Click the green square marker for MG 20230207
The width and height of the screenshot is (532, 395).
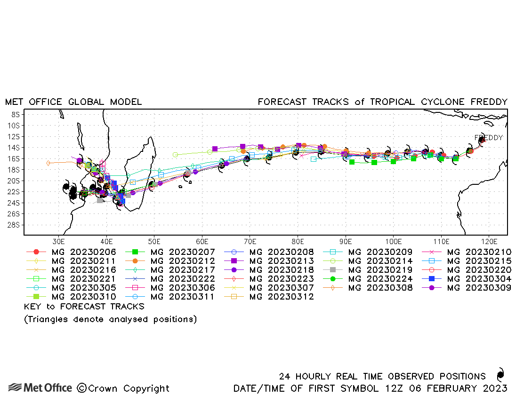[x=135, y=252]
